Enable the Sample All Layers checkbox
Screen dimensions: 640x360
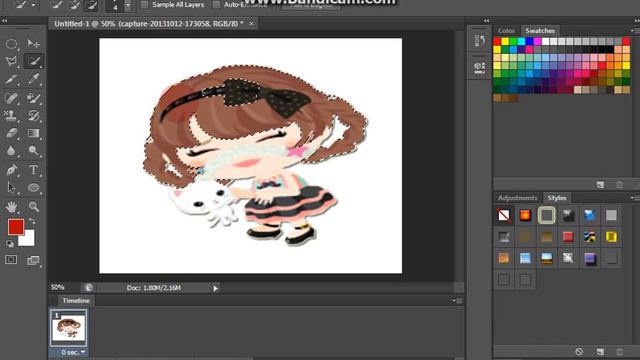(144, 5)
